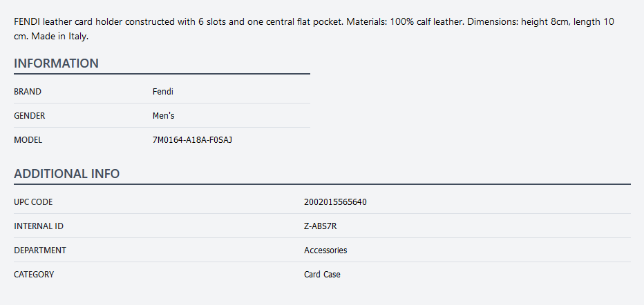Click the word FENDI starting the description
The height and width of the screenshot is (305, 644).
27,22
